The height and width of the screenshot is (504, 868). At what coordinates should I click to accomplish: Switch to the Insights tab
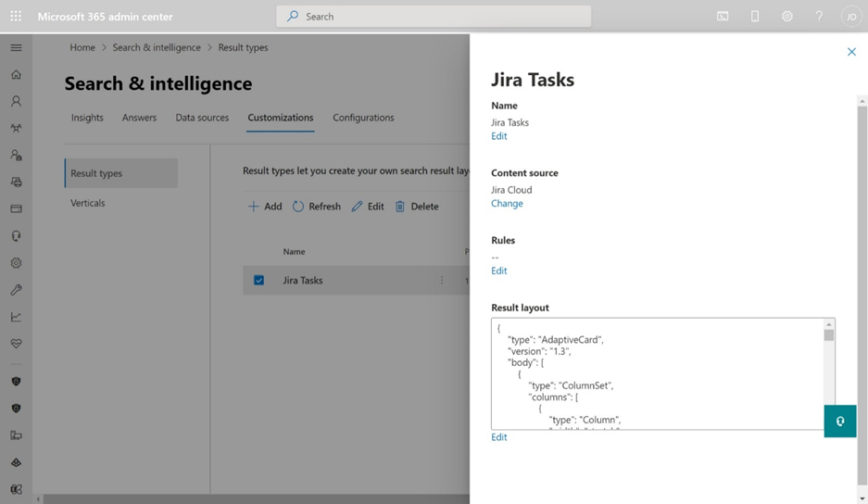click(x=87, y=118)
